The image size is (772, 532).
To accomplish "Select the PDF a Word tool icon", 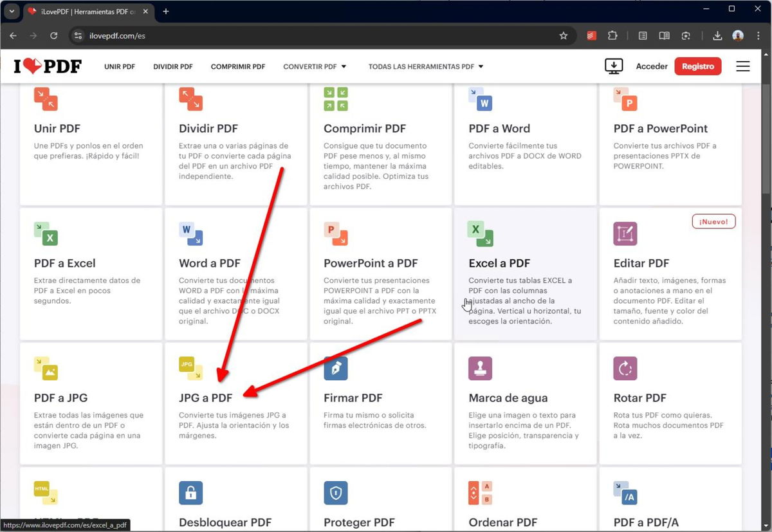I will pyautogui.click(x=480, y=99).
